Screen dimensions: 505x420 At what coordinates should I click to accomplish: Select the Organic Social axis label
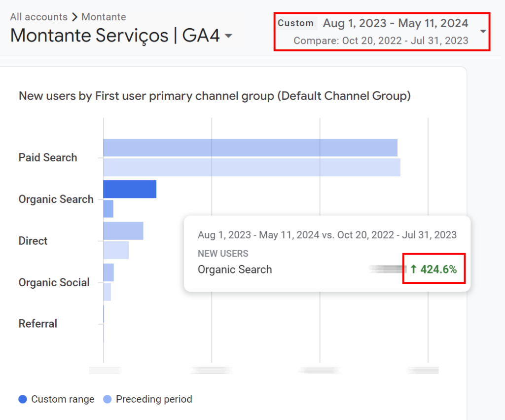tap(54, 283)
